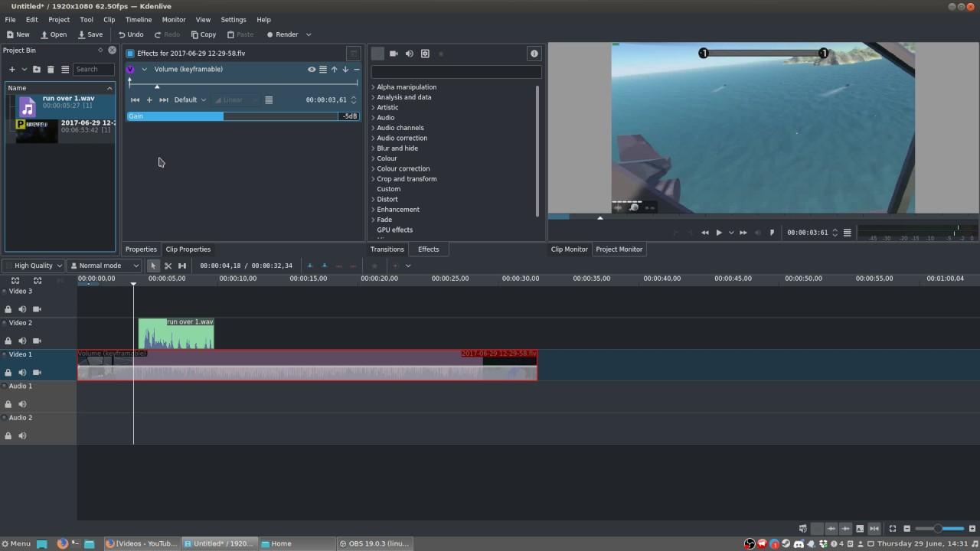Mute the Audio 1 track
This screenshot has height=551, width=980.
pos(22,404)
